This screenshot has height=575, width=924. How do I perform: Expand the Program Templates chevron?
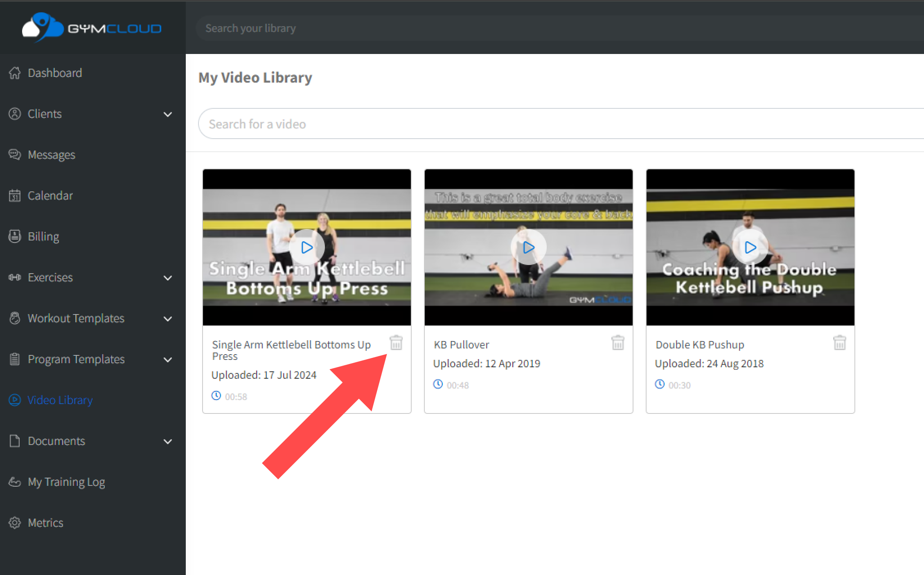pos(168,359)
